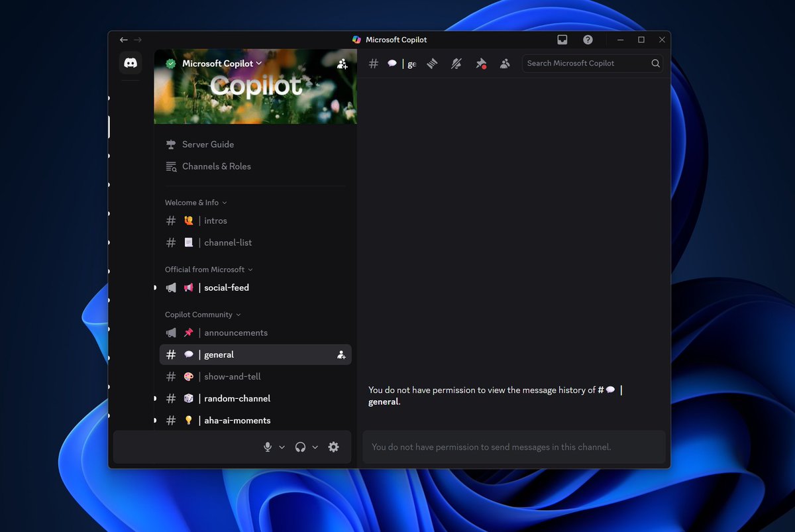Viewport: 795px width, 532px height.
Task: Click the invite people icon next to general
Action: pos(341,354)
